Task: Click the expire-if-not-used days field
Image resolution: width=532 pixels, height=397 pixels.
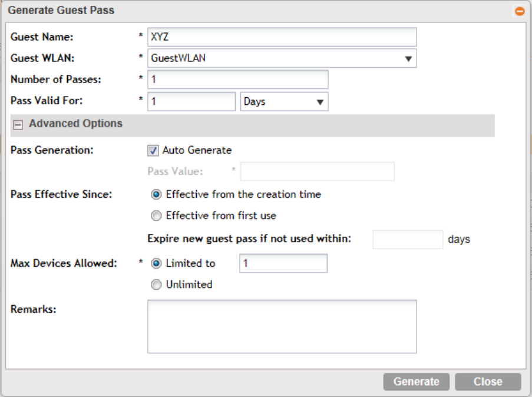Action: pyautogui.click(x=408, y=240)
